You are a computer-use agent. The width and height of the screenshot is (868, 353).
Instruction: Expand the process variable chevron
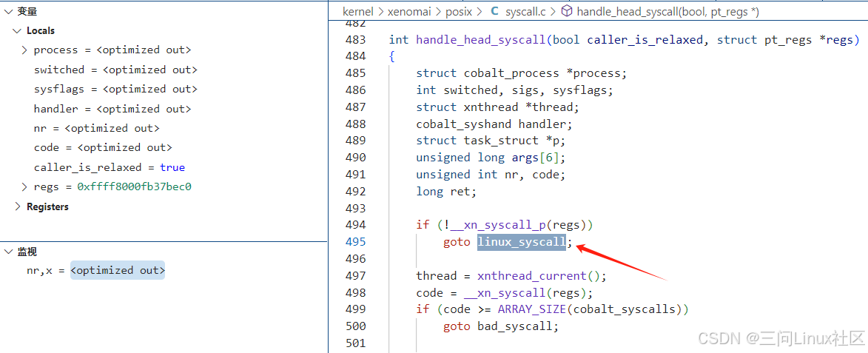coord(24,50)
